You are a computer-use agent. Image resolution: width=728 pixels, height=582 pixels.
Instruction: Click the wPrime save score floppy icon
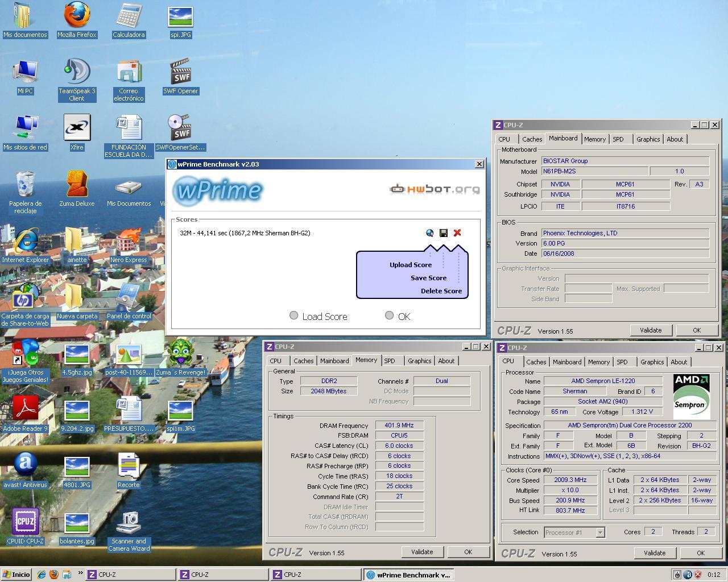444,233
